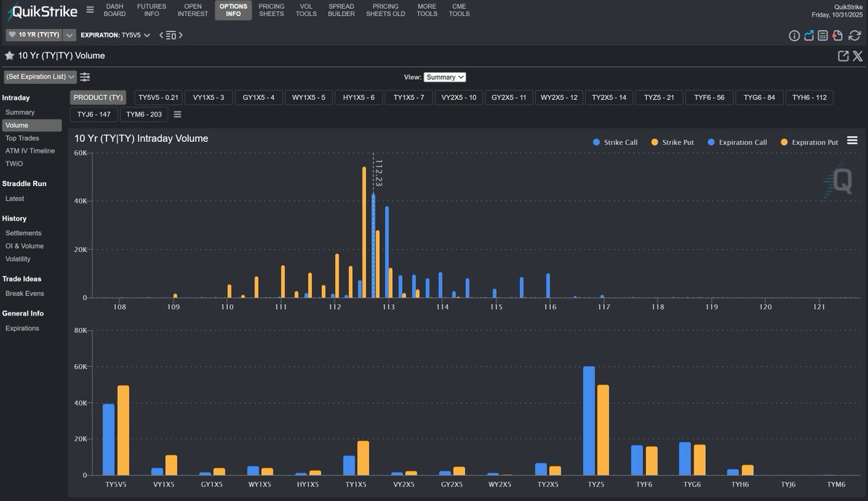Open the Set Expiration List dropdown
This screenshot has width=868, height=501.
[40, 76]
